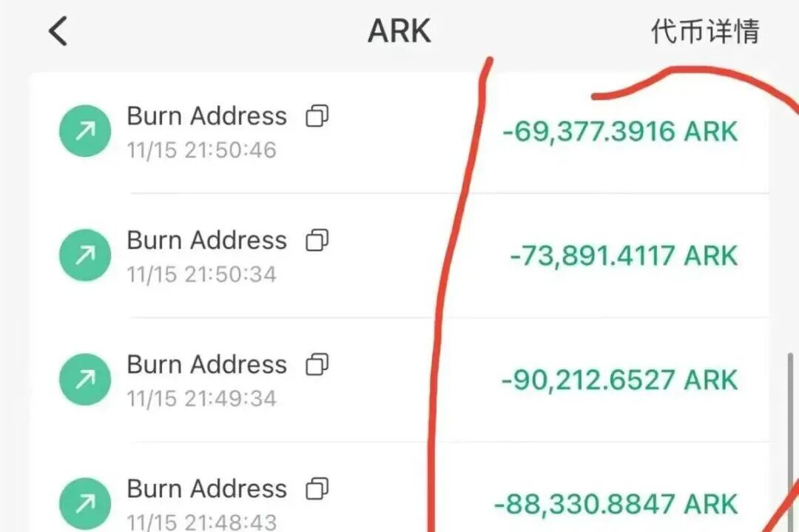Copy burn address of 21:48:43 transaction
799x532 pixels.
click(x=317, y=488)
